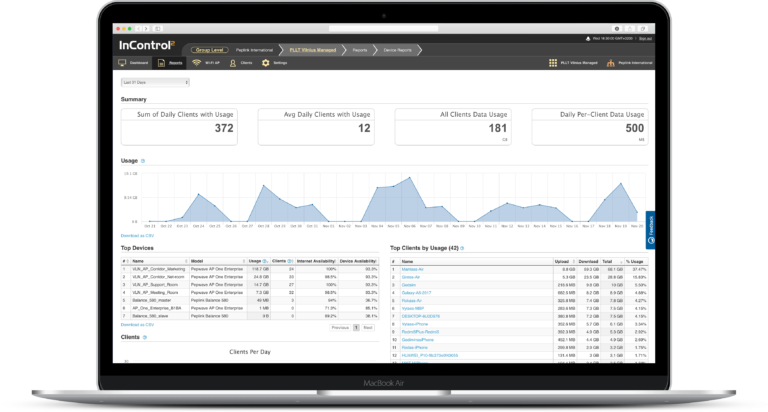Open the Reports tab in navigation bar
Viewport: 768px width, 412px height.
pyautogui.click(x=170, y=63)
